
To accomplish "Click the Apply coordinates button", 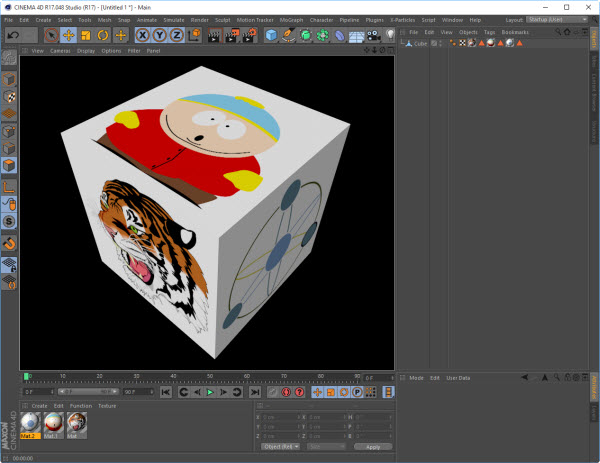I will [373, 447].
